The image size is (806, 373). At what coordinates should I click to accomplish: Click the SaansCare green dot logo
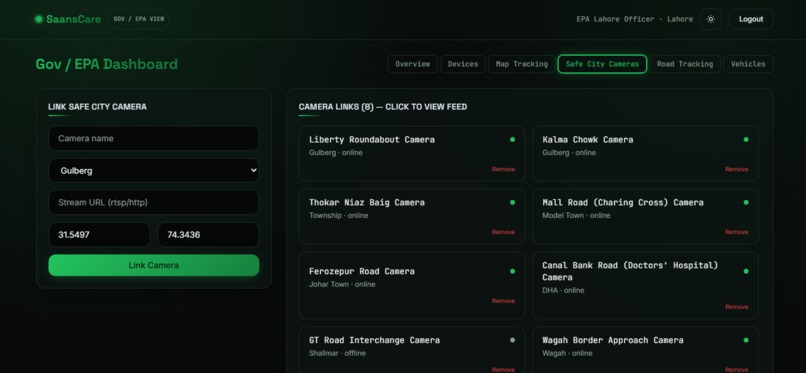pyautogui.click(x=39, y=19)
